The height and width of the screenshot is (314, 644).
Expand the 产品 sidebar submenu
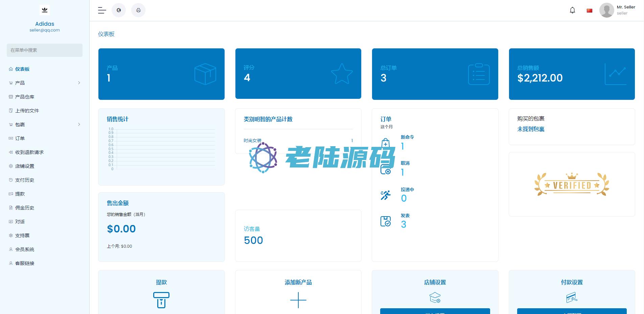click(x=79, y=83)
